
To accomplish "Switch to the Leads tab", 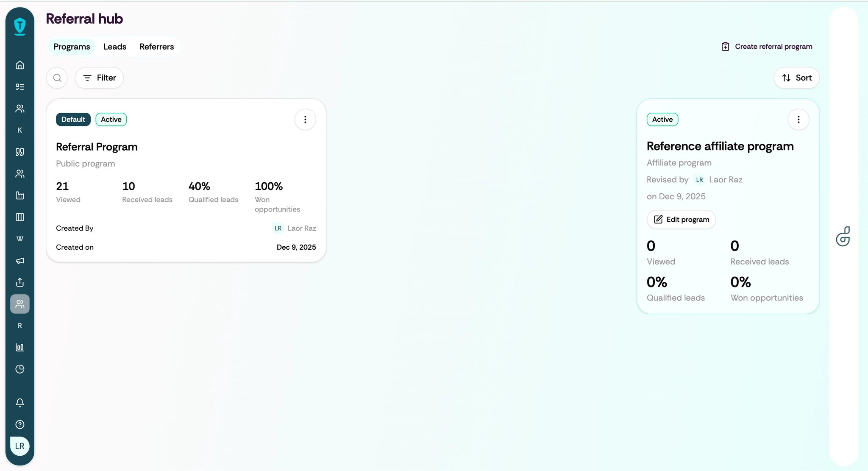I will click(115, 47).
